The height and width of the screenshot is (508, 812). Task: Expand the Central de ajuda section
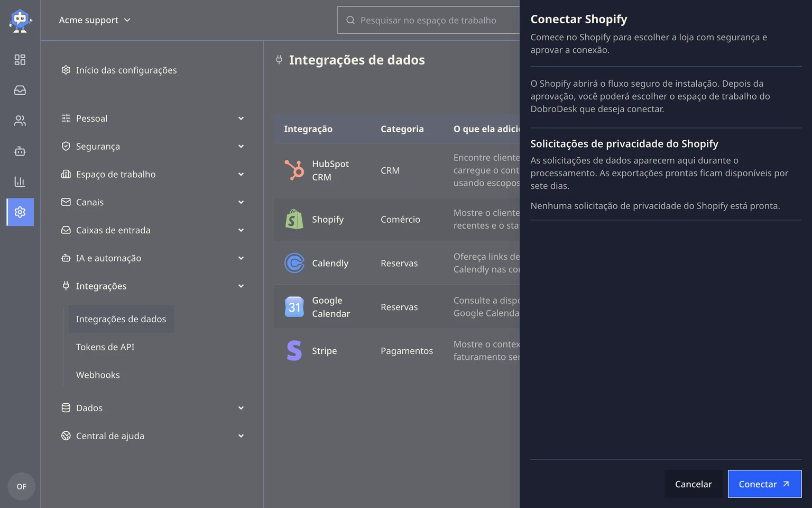click(153, 436)
